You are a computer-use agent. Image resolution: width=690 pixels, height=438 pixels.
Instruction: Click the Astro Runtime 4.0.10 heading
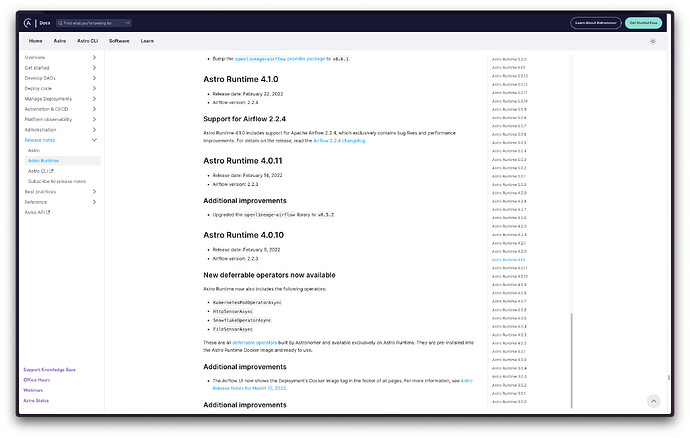(x=243, y=235)
